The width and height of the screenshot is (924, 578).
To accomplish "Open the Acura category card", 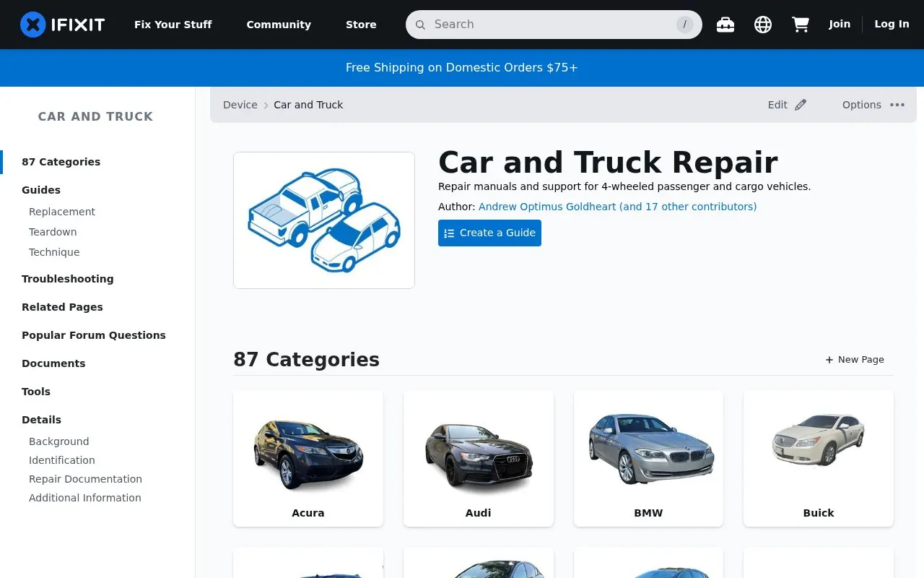I will click(x=308, y=459).
